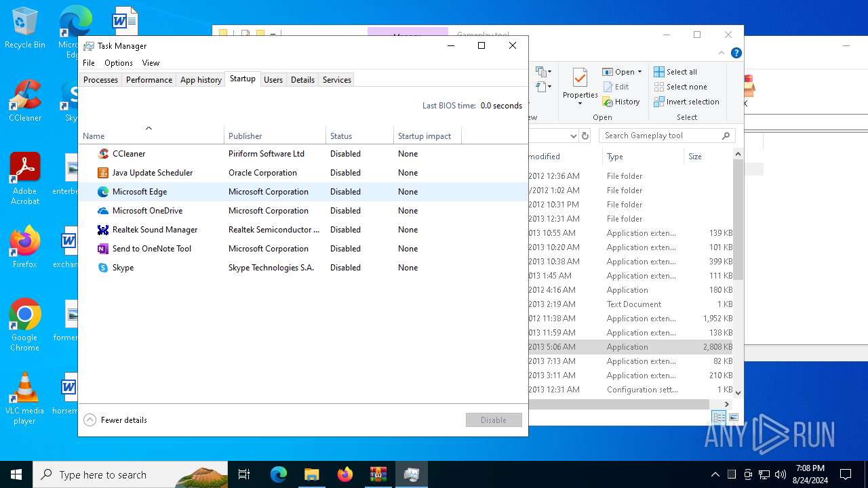The image size is (868, 488).
Task: Open the File menu in Task Manager
Action: point(89,63)
